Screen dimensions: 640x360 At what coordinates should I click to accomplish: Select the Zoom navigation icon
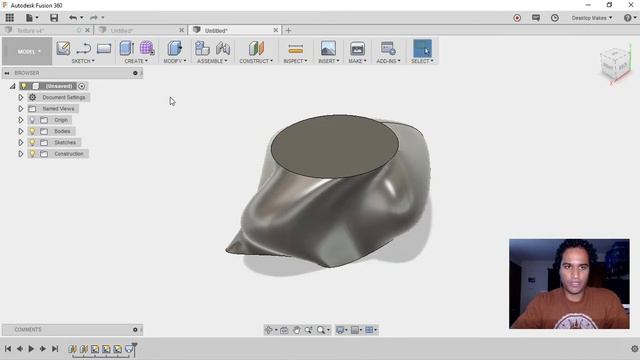click(309, 330)
